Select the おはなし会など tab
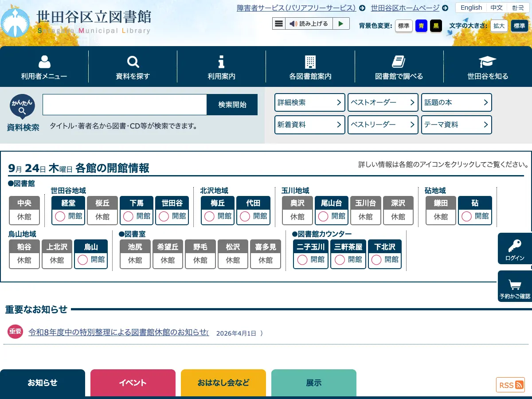 (x=223, y=383)
